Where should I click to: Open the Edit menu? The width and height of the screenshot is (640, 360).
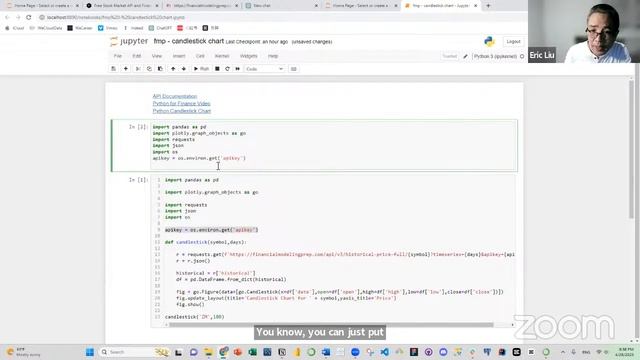137,56
